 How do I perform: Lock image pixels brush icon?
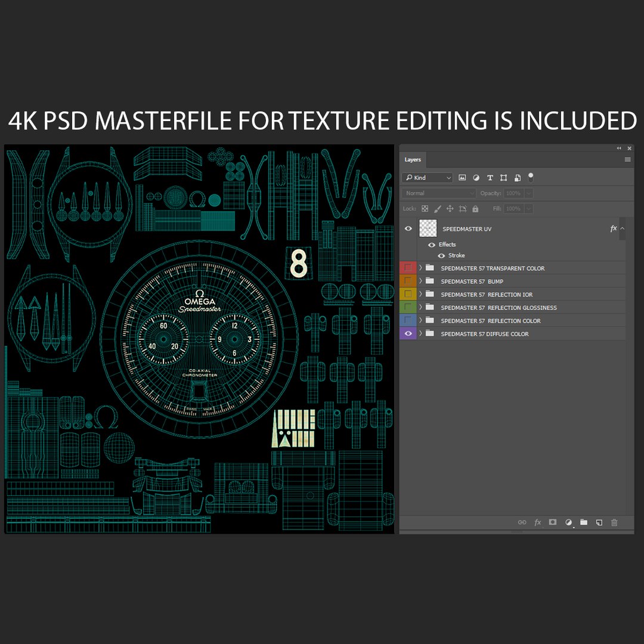click(438, 209)
